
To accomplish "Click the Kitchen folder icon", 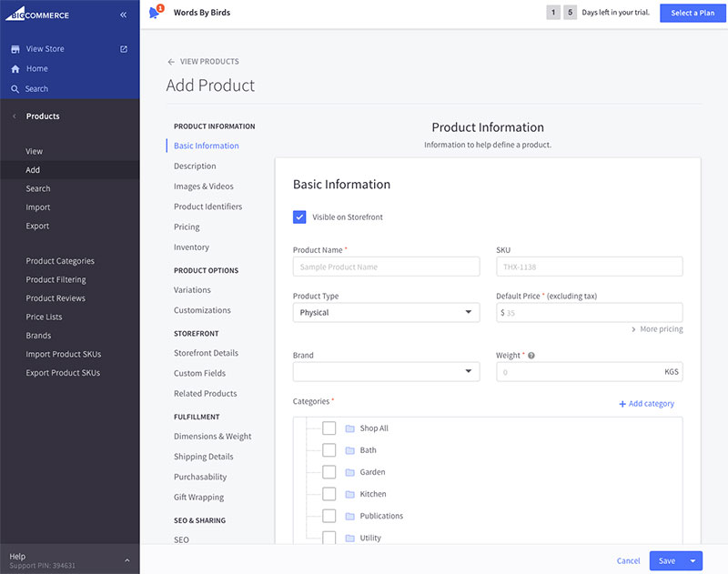I will 350,494.
